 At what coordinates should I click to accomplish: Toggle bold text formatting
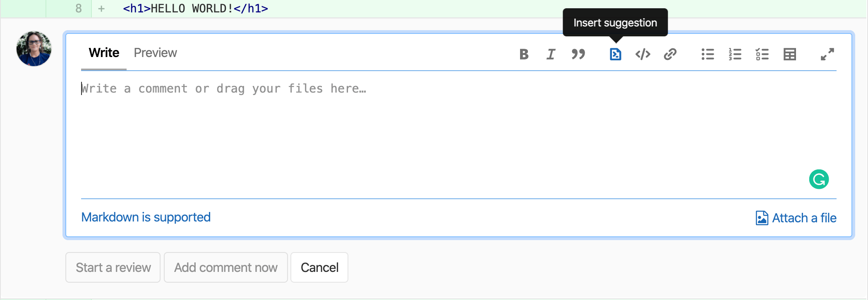[524, 54]
